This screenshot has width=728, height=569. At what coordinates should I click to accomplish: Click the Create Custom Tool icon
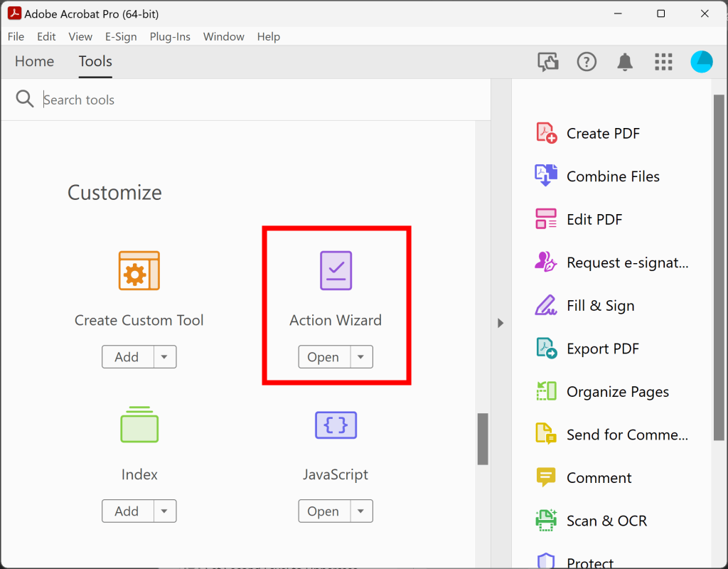[139, 271]
